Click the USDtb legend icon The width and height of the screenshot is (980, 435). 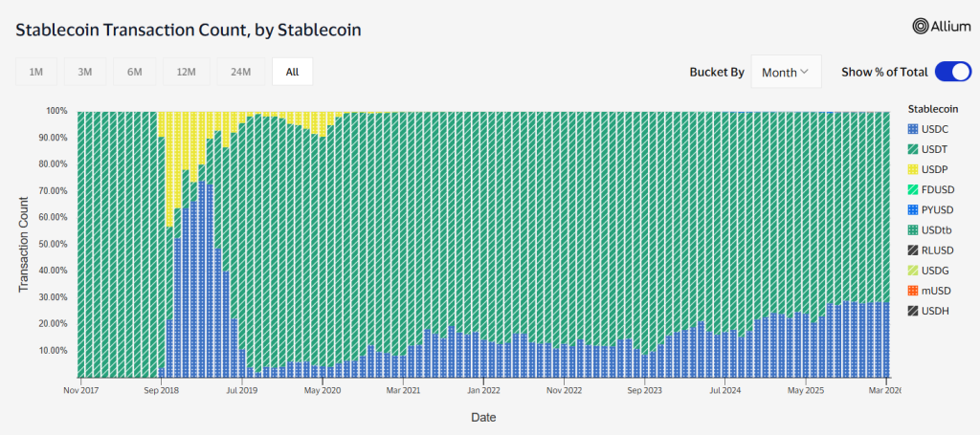tap(912, 229)
